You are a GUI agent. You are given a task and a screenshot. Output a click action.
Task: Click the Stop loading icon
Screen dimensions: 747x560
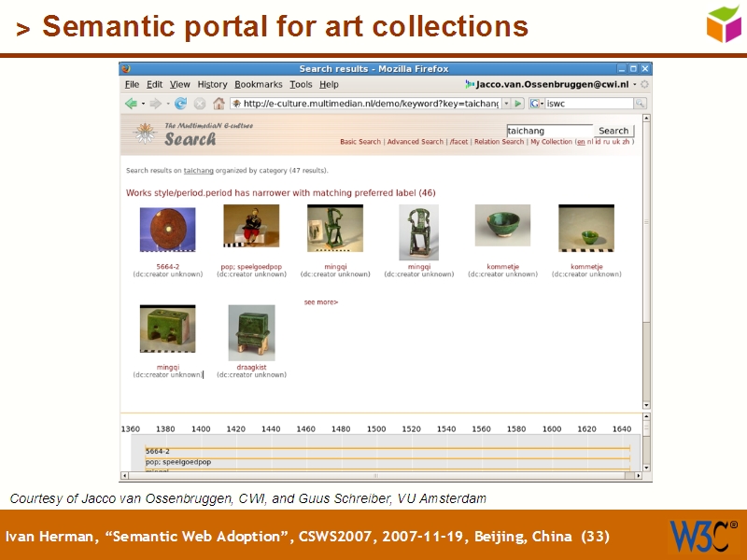[x=201, y=103]
